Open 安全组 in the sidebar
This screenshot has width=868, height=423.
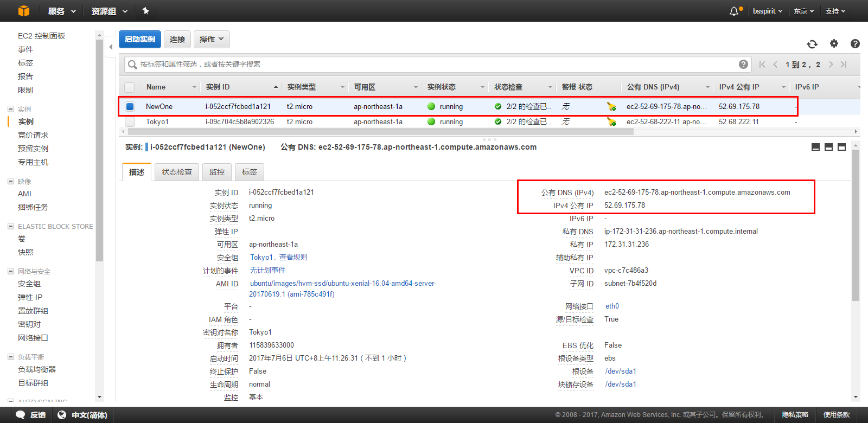[x=29, y=284]
